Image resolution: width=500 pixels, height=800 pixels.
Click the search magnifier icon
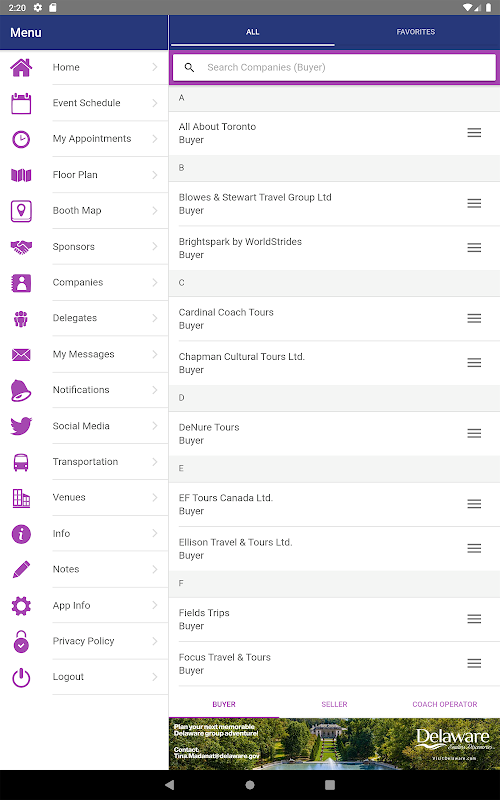189,67
